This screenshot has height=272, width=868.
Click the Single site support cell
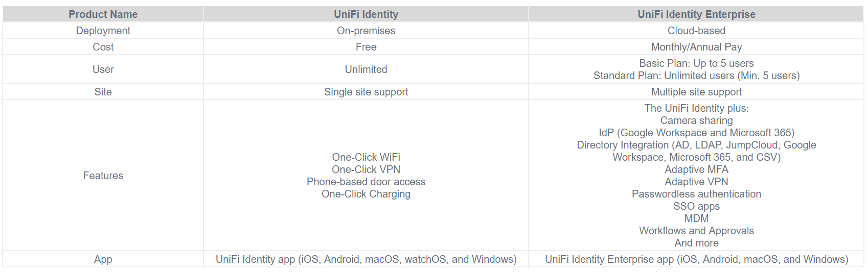[x=366, y=92]
